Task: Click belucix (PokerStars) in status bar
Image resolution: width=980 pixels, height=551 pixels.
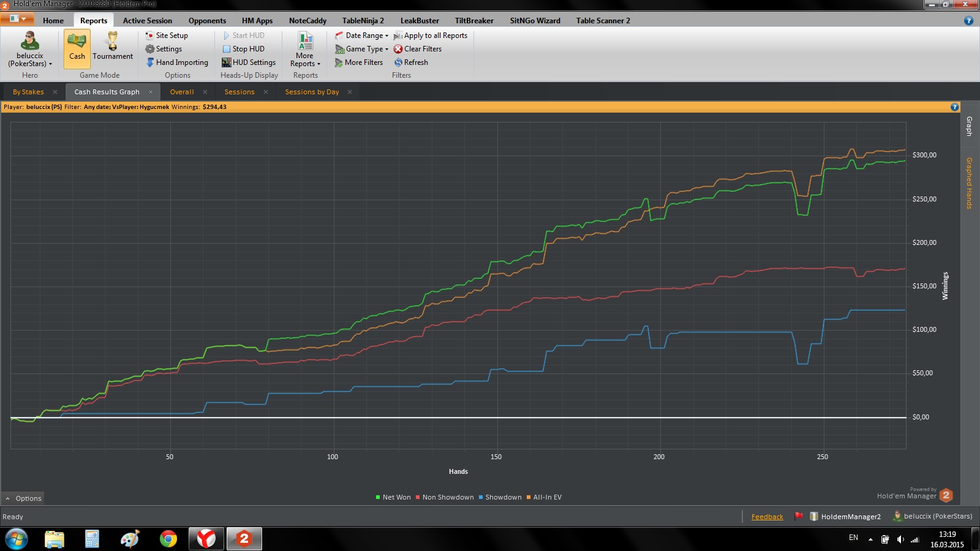Action: 933,516
